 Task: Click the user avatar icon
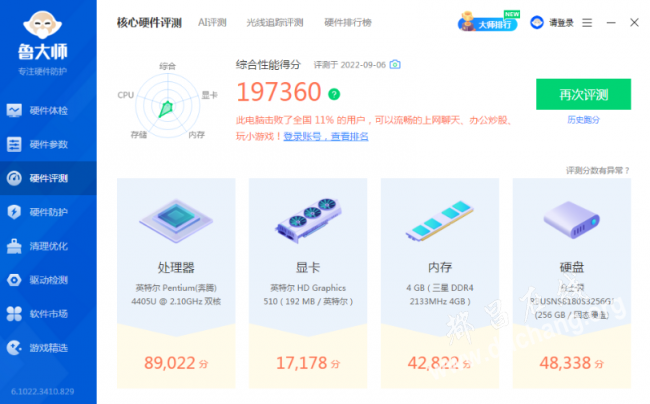coord(537,22)
